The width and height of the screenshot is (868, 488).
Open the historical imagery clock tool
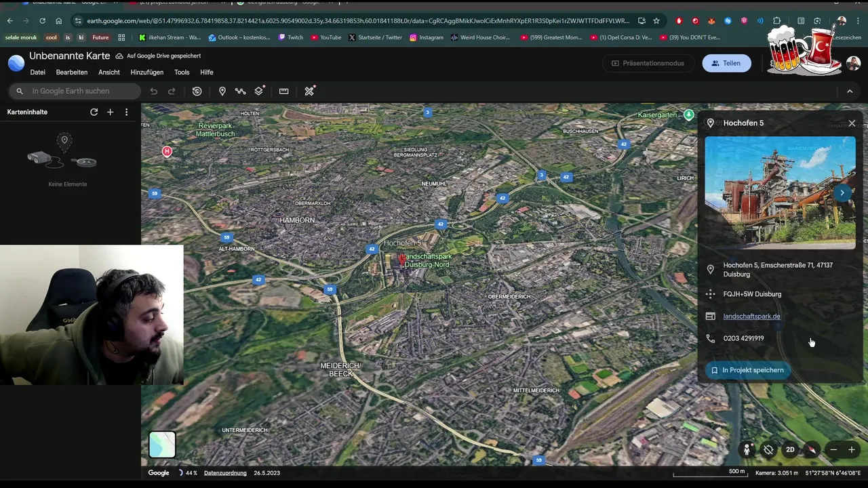[197, 91]
